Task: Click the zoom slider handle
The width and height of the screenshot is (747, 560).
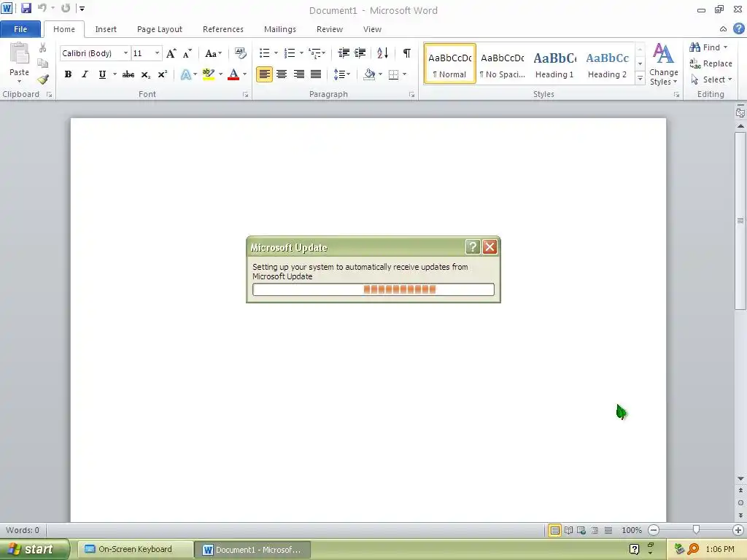Action: pyautogui.click(x=696, y=529)
